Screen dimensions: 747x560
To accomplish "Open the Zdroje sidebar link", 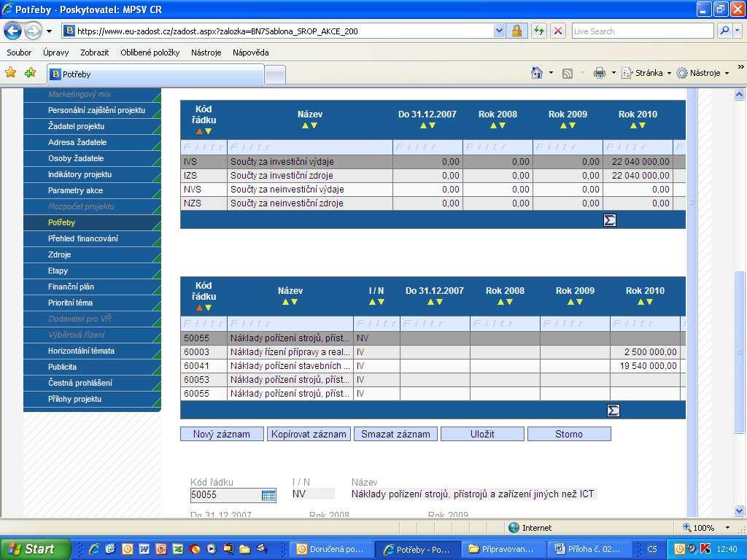I will pyautogui.click(x=60, y=254).
